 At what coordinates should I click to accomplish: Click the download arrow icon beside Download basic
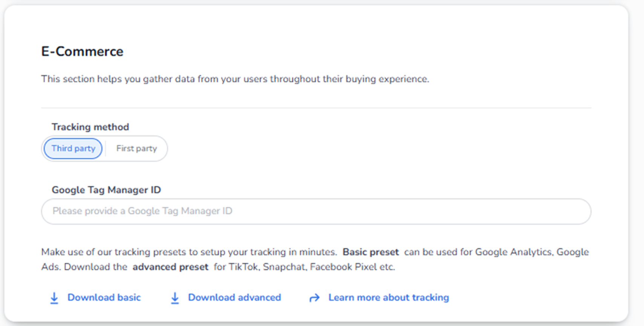pos(54,298)
